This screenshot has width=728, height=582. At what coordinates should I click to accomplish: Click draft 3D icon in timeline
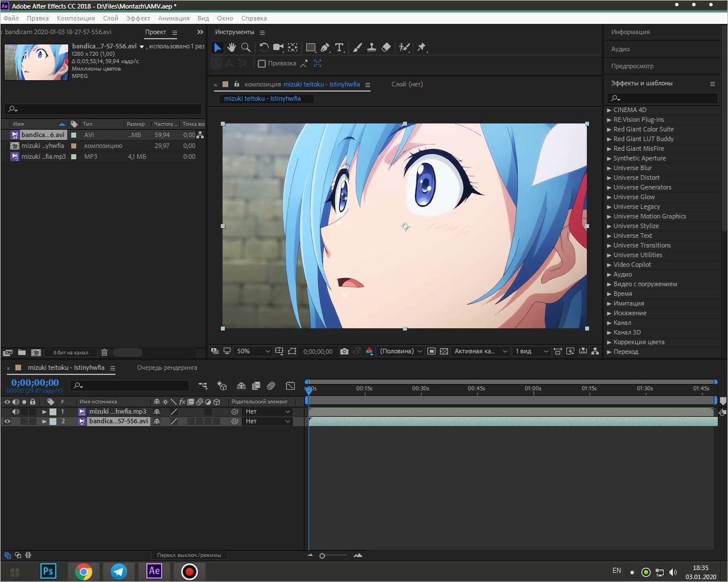coord(223,386)
